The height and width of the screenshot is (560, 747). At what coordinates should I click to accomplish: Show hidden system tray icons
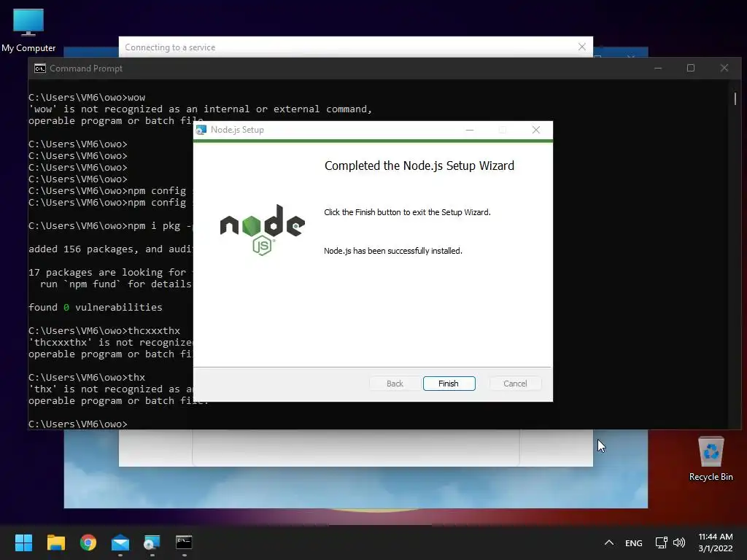(609, 542)
